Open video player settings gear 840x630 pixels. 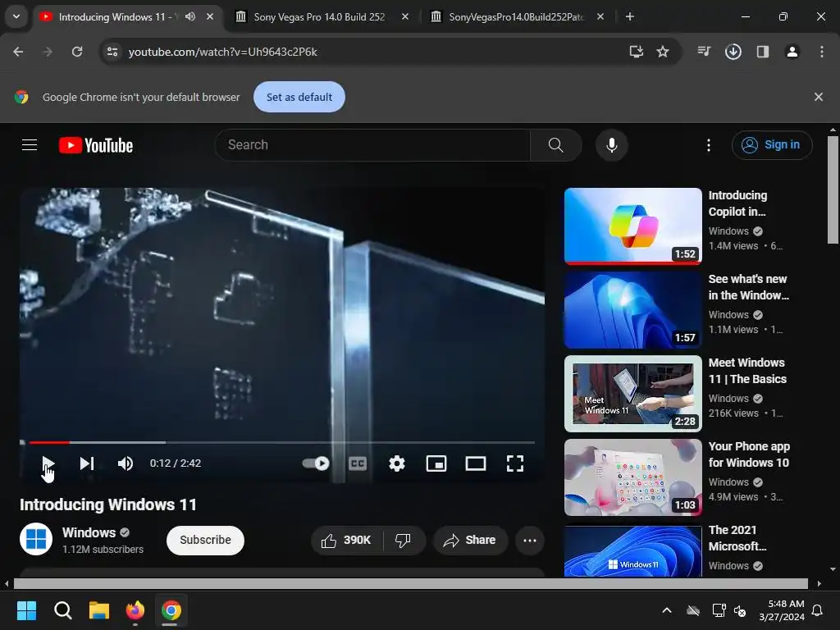tap(397, 463)
